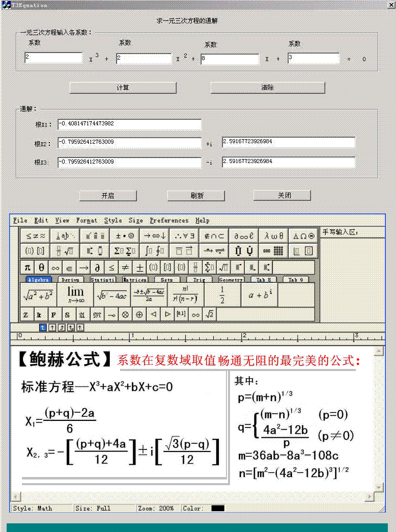Insert the limit x→∞ expression
The image size is (396, 532).
pyautogui.click(x=75, y=295)
